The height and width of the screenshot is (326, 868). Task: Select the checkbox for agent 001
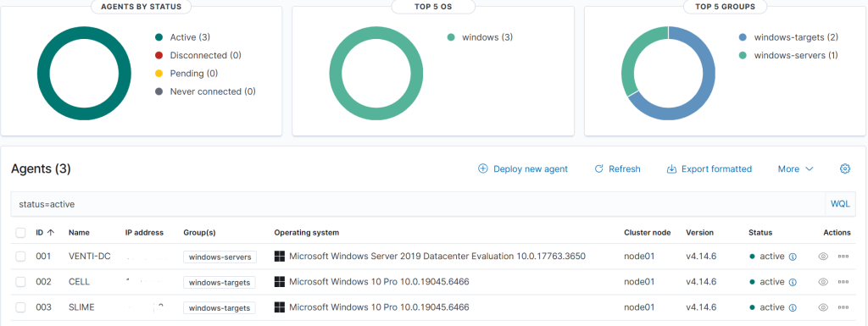click(20, 257)
